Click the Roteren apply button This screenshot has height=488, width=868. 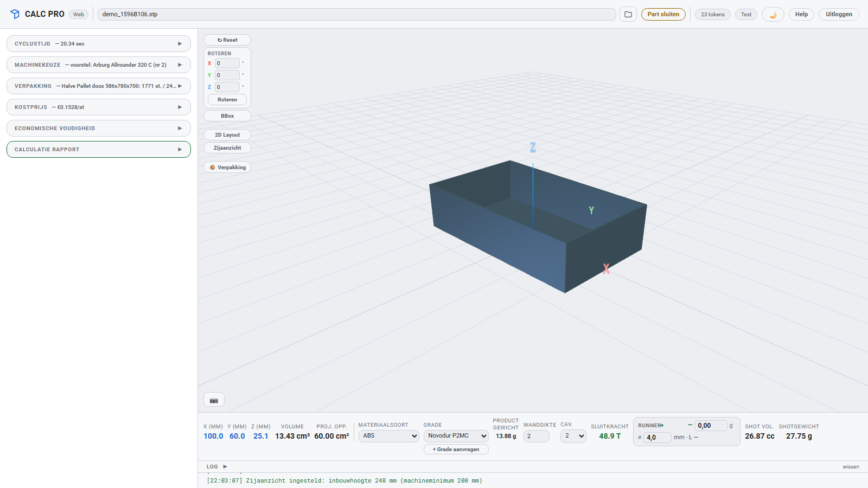tap(227, 100)
